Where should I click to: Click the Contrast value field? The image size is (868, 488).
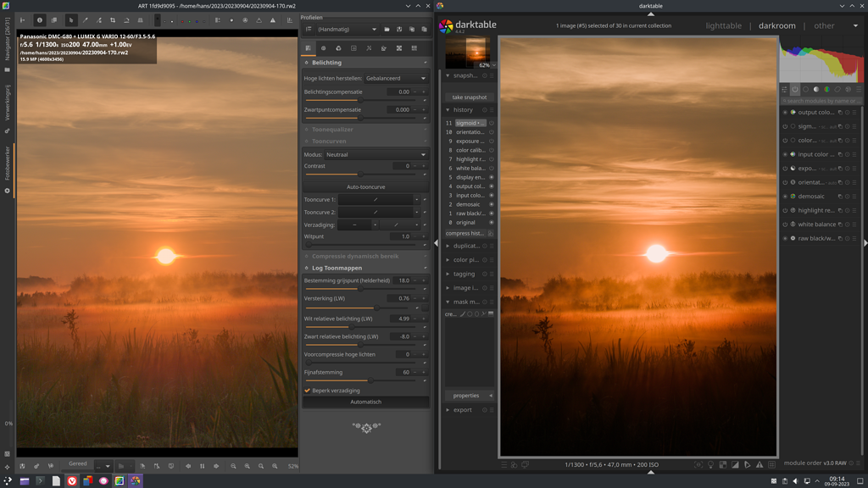(x=401, y=166)
